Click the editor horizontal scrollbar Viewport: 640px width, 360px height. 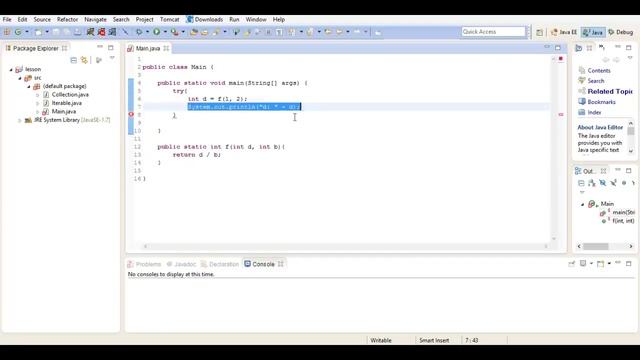tap(345, 246)
